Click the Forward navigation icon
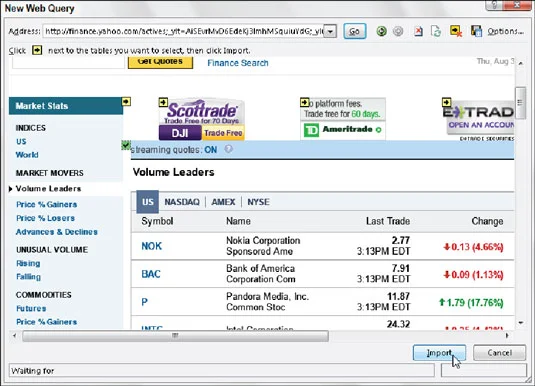Image resolution: width=535 pixels, height=386 pixels. pyautogui.click(x=398, y=31)
